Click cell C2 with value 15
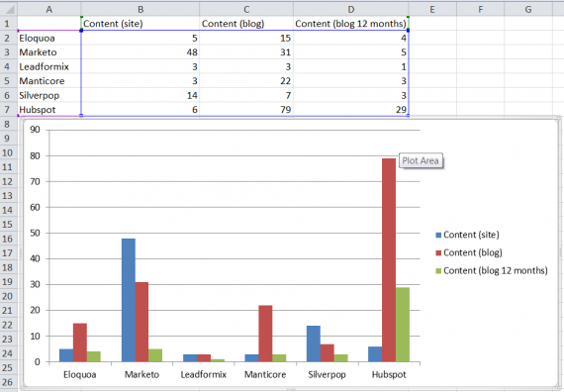This screenshot has width=564, height=392. coord(246,39)
